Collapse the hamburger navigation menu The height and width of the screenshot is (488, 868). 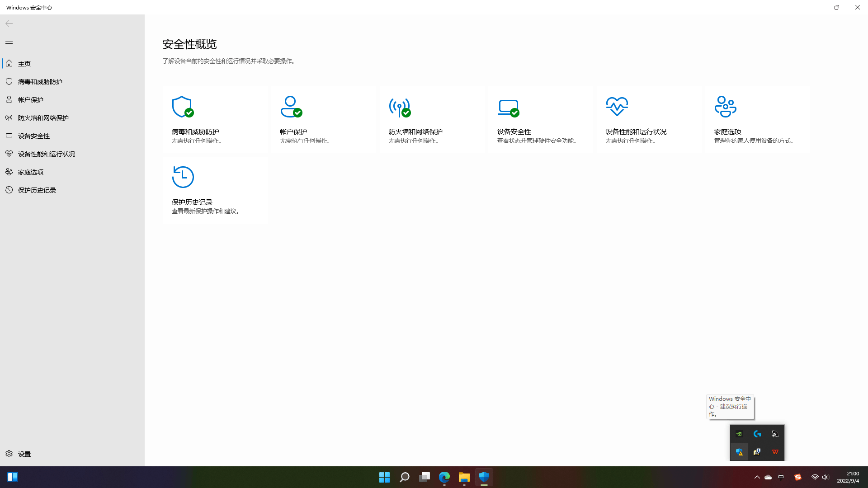coord(9,42)
